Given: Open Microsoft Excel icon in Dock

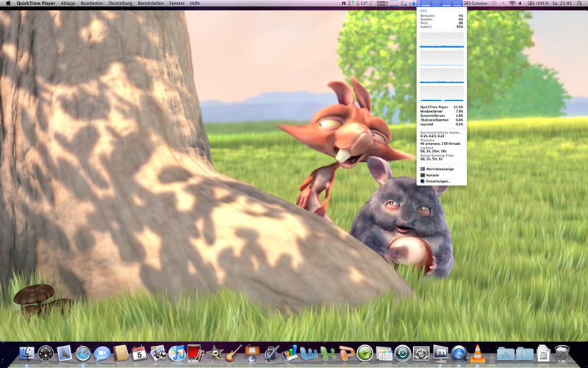Looking at the screenshot, I should 328,353.
